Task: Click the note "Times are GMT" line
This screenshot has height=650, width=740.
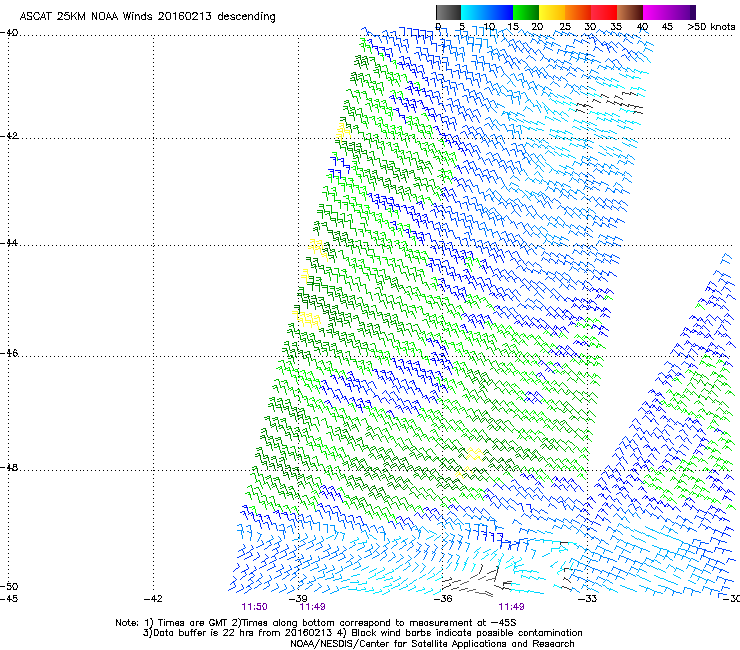Action: (x=316, y=623)
